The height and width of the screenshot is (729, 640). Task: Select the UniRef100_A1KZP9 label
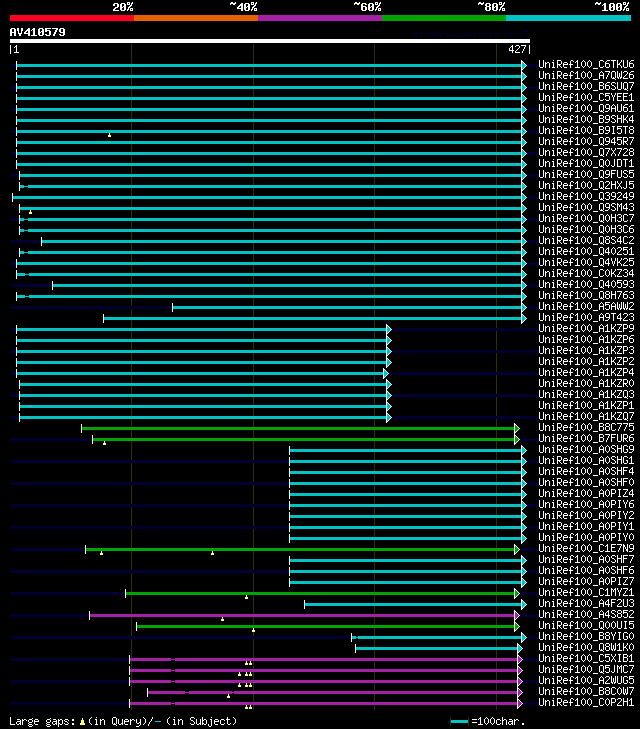(586, 328)
